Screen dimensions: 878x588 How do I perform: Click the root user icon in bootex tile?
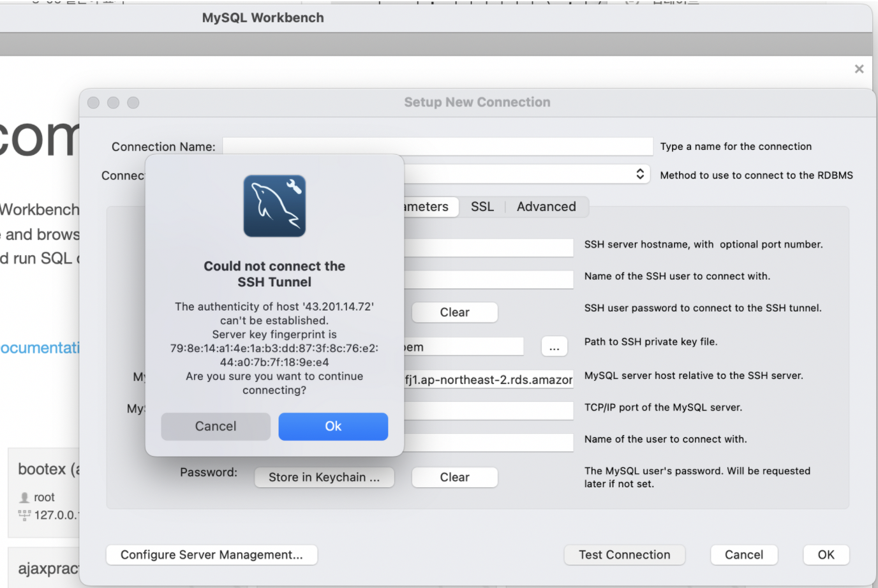point(24,497)
